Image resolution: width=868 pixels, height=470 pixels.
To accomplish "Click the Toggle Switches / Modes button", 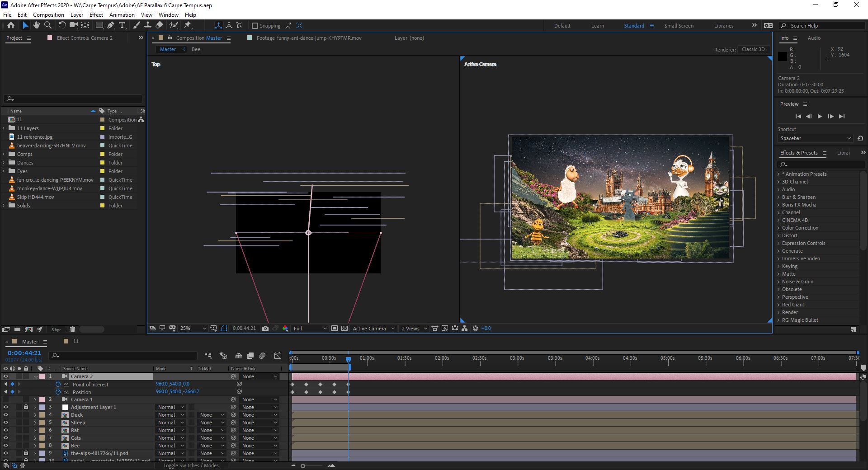I will (x=191, y=465).
